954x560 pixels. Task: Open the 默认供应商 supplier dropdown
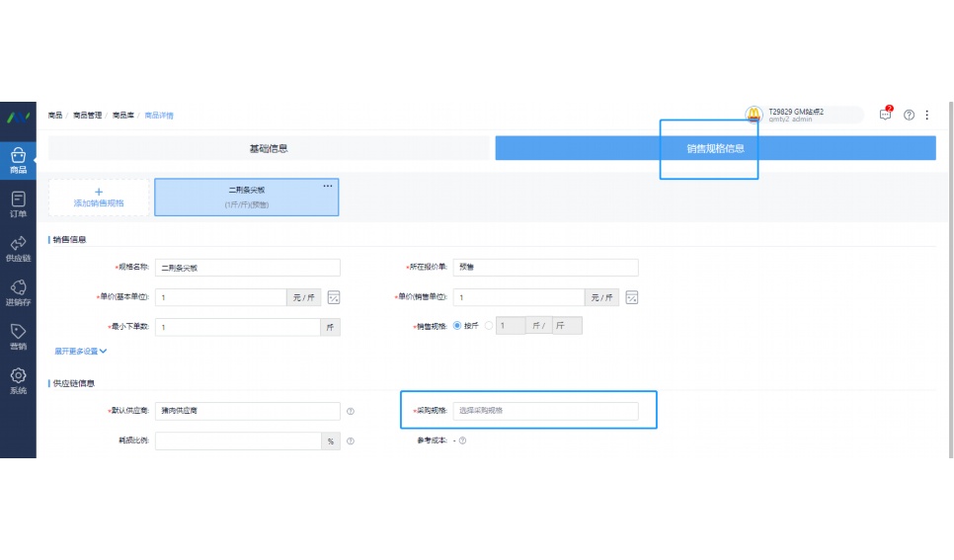[247, 411]
